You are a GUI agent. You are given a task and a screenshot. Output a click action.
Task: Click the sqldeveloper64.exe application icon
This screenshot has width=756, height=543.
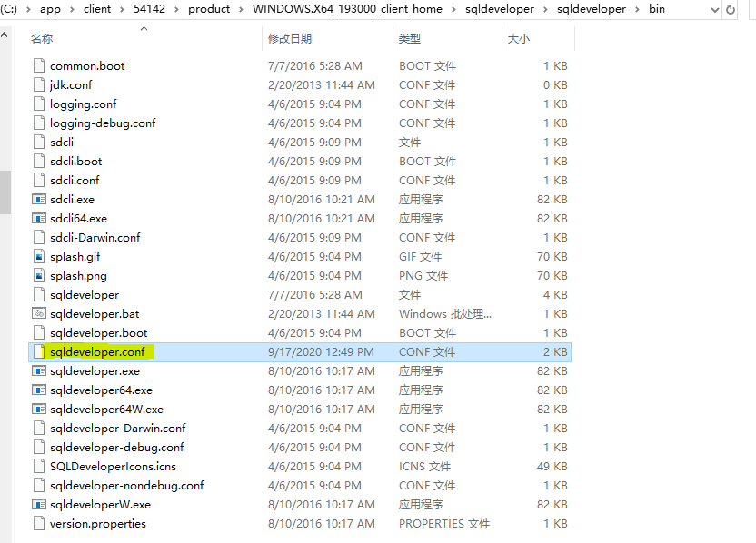(39, 390)
